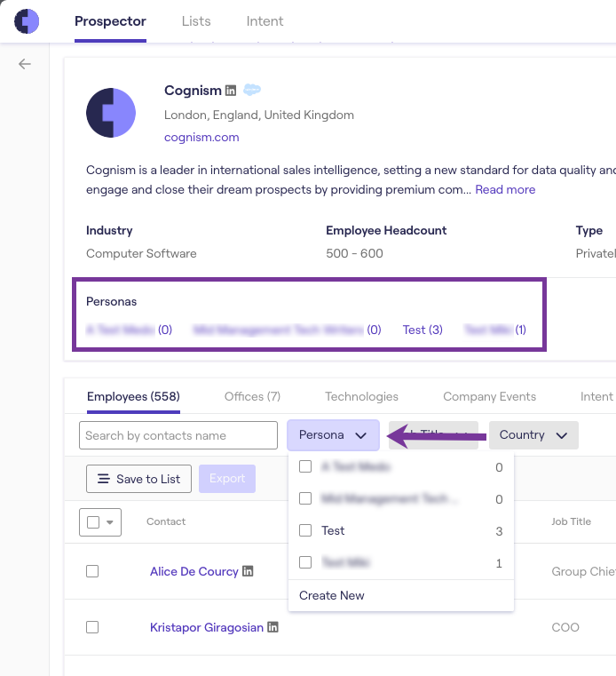
Task: Check the first persona checkbox with count 0
Action: (x=305, y=466)
